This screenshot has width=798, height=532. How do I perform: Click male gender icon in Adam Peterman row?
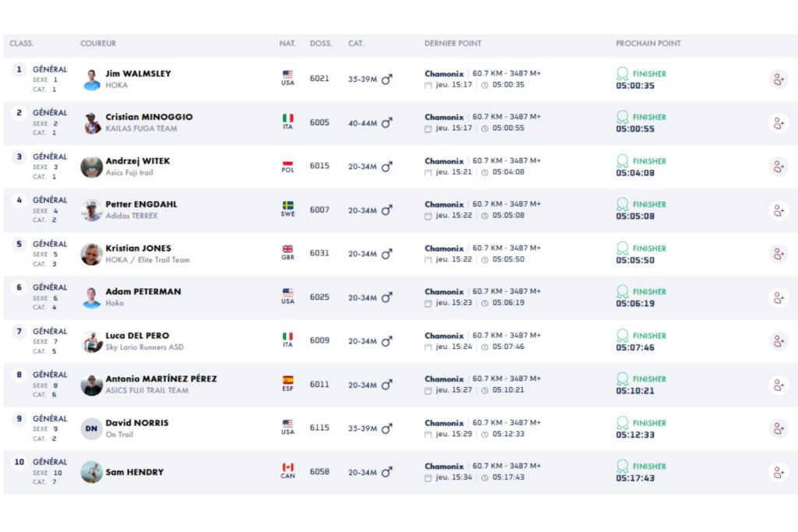pos(387,298)
